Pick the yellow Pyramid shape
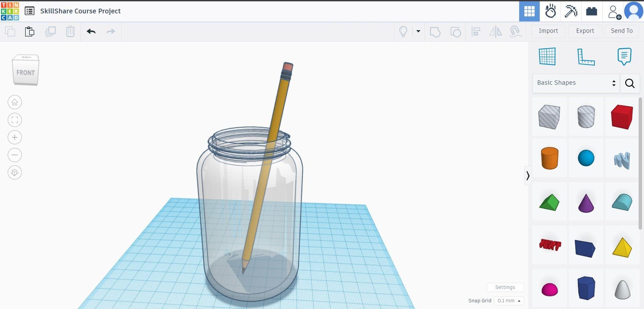The image size is (644, 309). pos(622,247)
